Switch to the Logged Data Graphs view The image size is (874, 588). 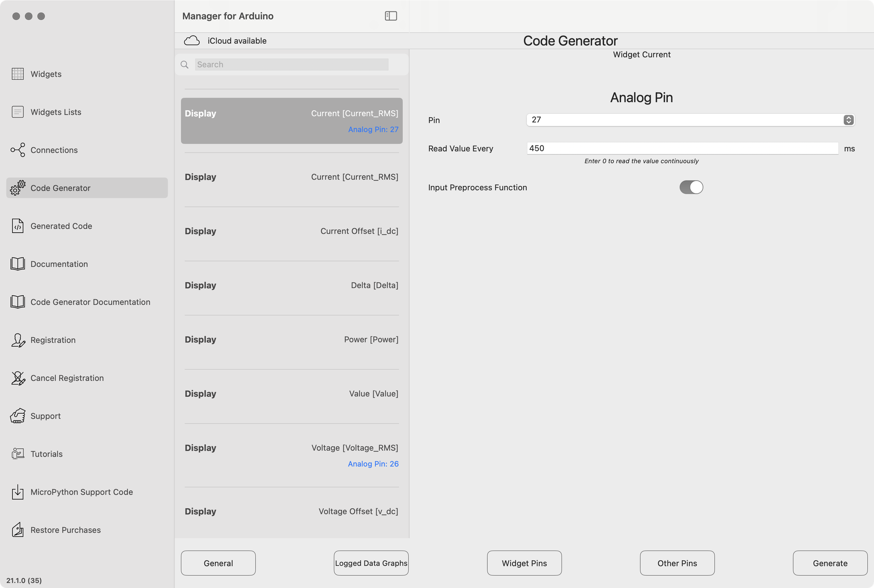pos(371,563)
